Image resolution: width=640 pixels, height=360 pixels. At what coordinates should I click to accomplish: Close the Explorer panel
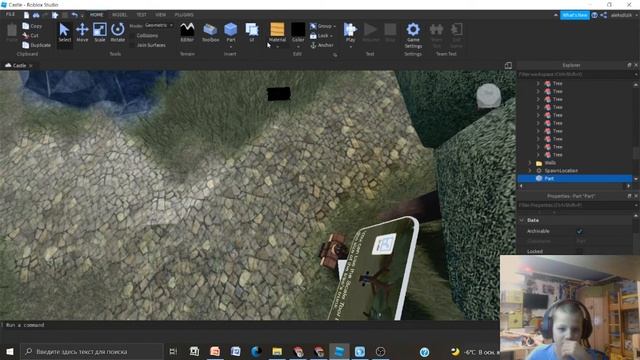(636, 65)
